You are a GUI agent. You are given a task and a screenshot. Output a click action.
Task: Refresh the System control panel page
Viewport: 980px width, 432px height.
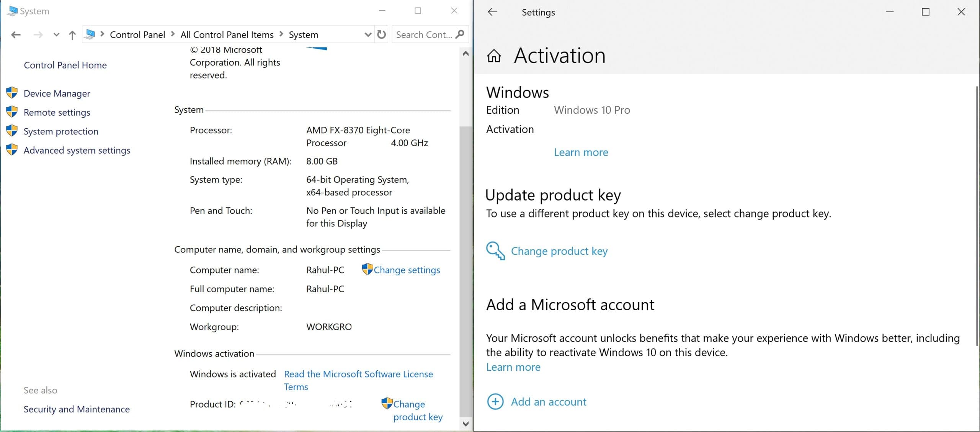pyautogui.click(x=382, y=34)
